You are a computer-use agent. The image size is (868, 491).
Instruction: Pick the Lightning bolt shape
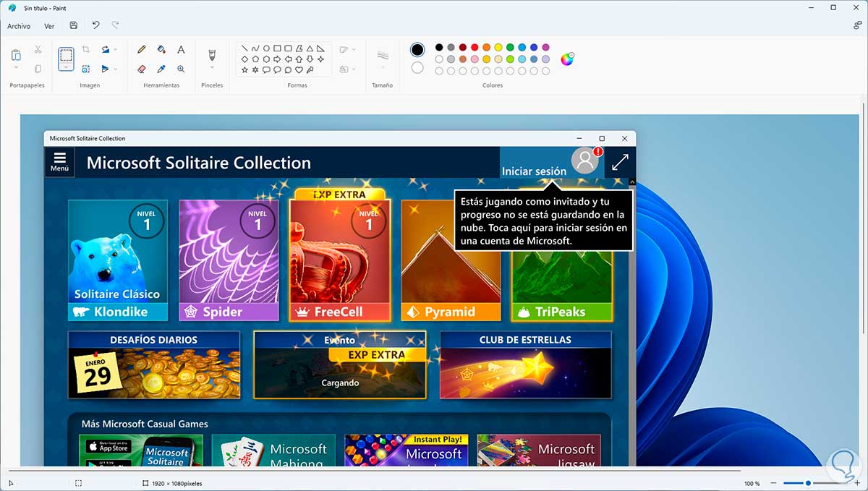click(x=310, y=69)
